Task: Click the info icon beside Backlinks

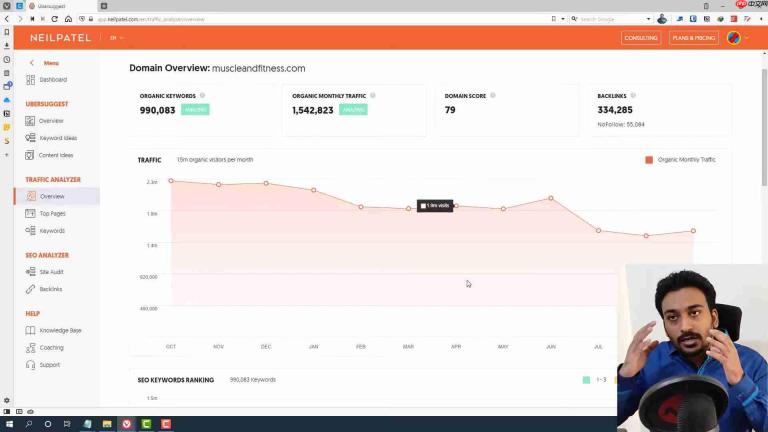Action: pyautogui.click(x=633, y=96)
